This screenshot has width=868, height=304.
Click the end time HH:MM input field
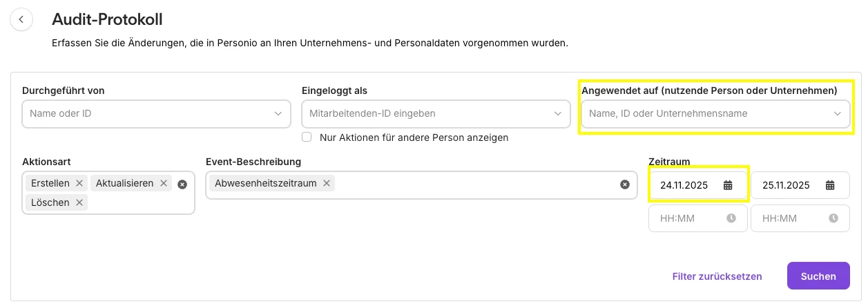[x=789, y=218]
